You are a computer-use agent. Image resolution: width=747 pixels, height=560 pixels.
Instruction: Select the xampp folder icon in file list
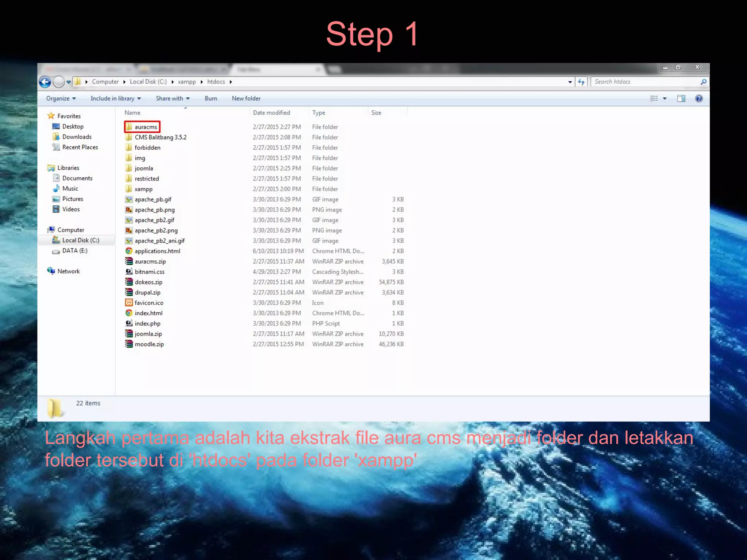129,189
